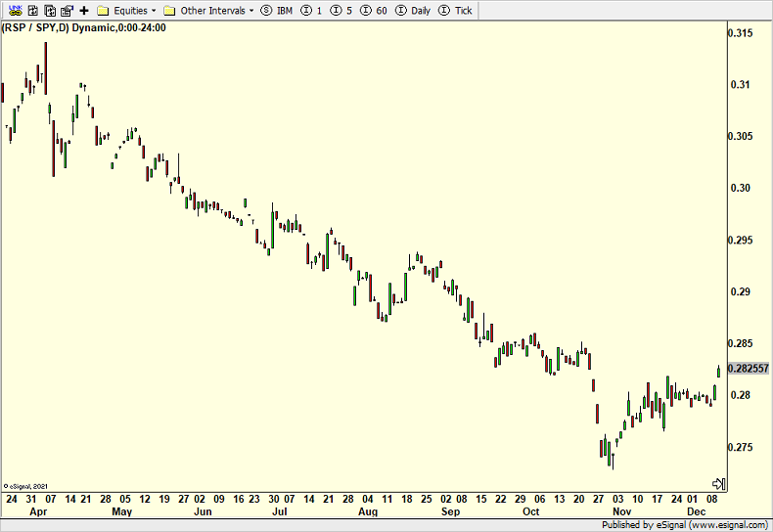
Task: Click the scroll-to-latest arrow icon on chart
Action: (x=717, y=484)
